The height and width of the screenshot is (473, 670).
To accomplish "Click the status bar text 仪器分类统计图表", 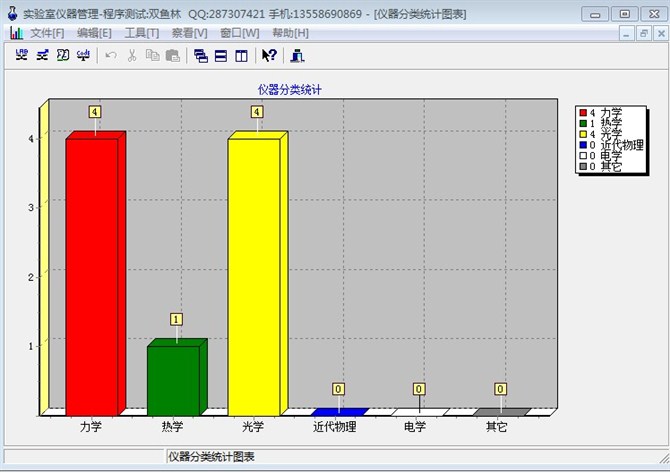I will [212, 457].
